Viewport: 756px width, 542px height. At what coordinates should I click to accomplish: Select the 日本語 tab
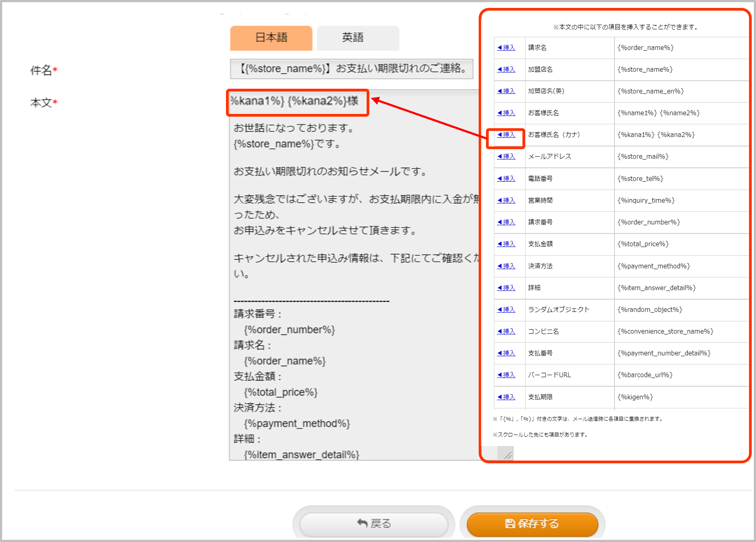[x=271, y=38]
